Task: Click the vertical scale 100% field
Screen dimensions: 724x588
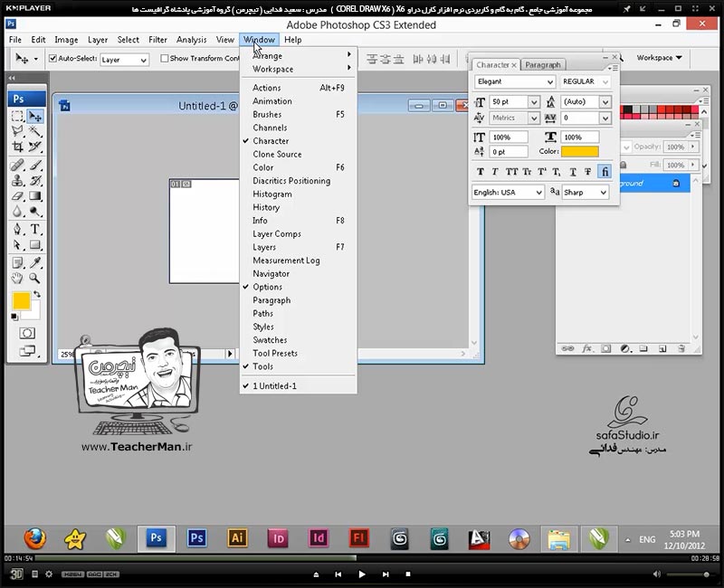Action: point(509,138)
